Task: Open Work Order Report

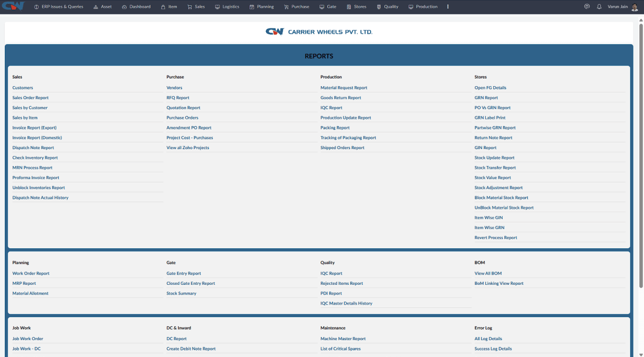Action: tap(31, 274)
